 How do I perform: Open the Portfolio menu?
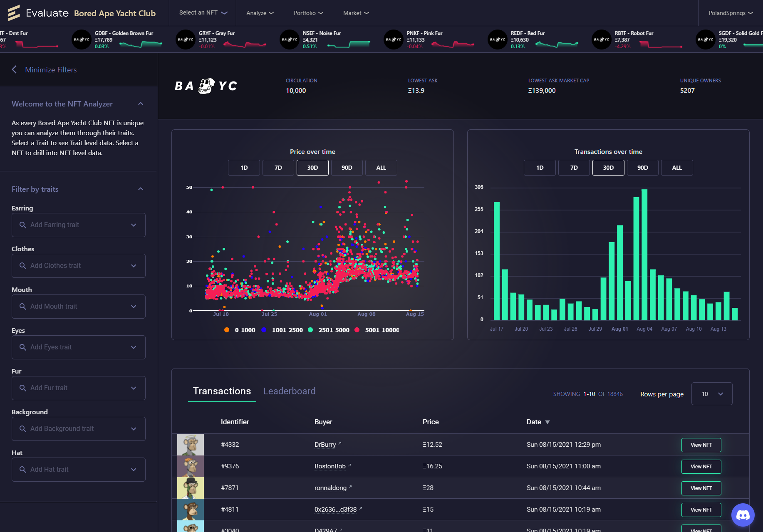pos(308,13)
